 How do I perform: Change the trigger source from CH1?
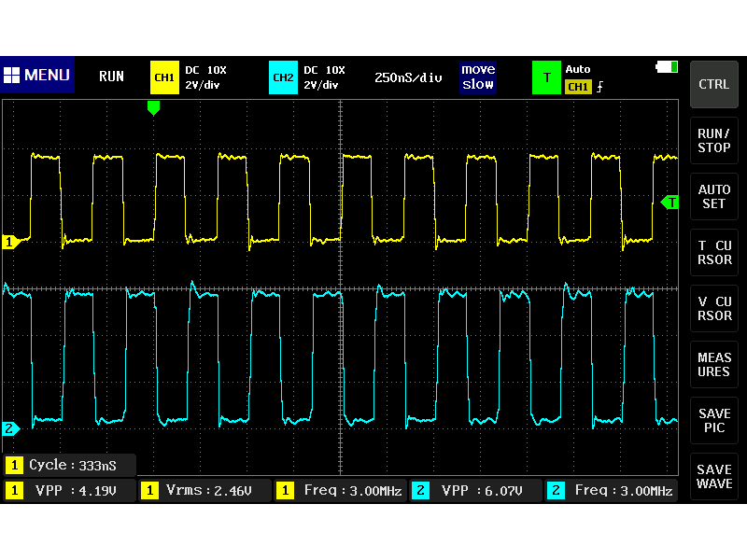[x=579, y=86]
